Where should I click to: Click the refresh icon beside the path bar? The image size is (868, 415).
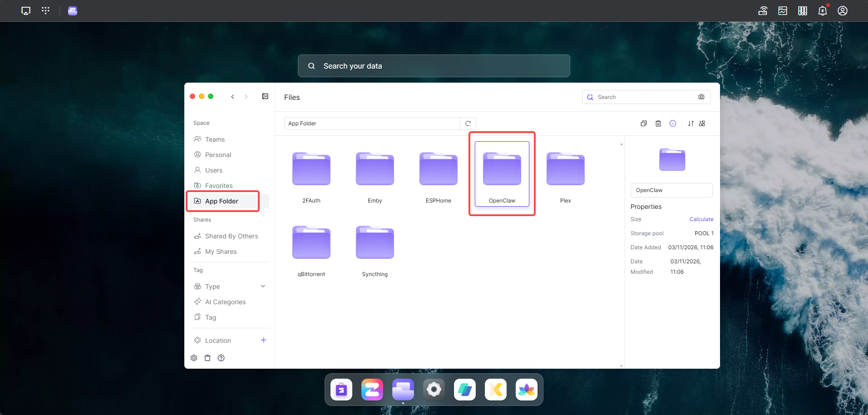[x=468, y=124]
